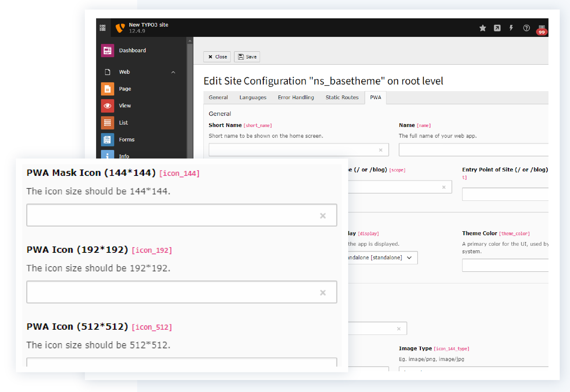Open the application grid menu
Image resolution: width=570 pixels, height=392 pixels.
click(x=103, y=28)
